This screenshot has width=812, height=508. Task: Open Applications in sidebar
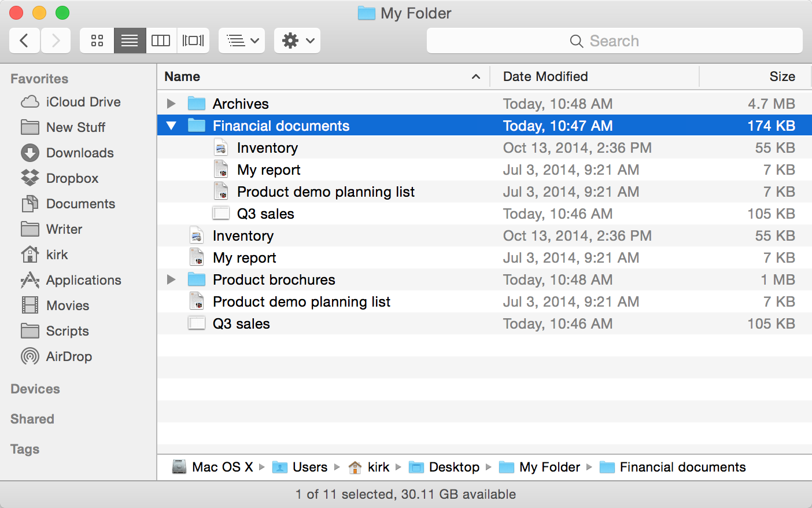pos(71,280)
